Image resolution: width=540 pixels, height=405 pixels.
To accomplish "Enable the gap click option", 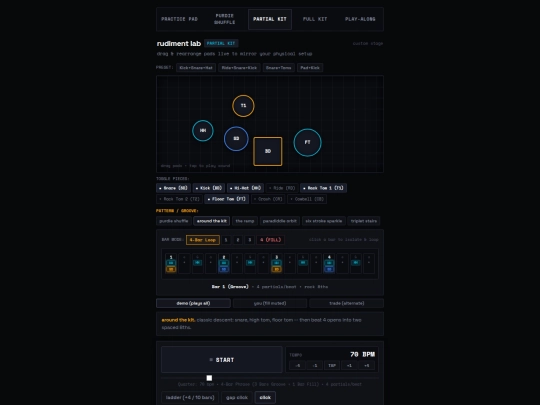I will [x=237, y=397].
